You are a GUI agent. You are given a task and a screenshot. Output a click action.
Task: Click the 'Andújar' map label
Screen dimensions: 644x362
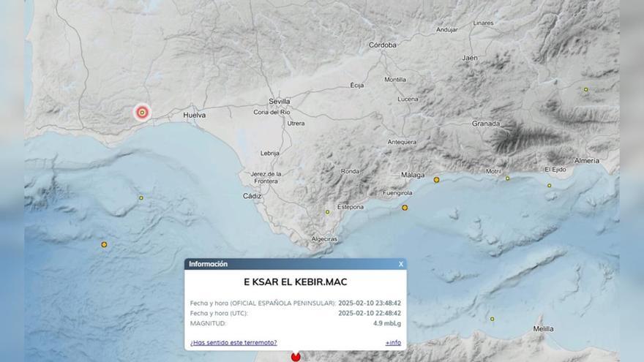pos(447,29)
